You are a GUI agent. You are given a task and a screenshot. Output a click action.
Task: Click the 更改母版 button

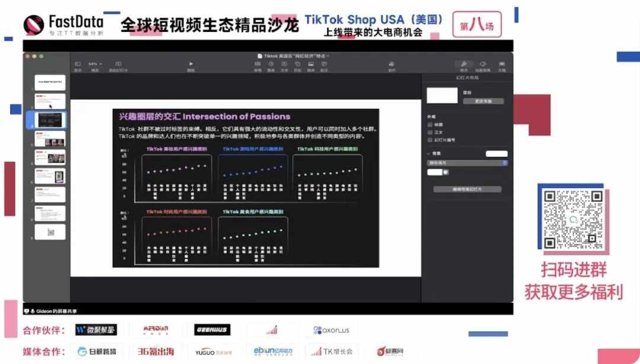(x=484, y=101)
